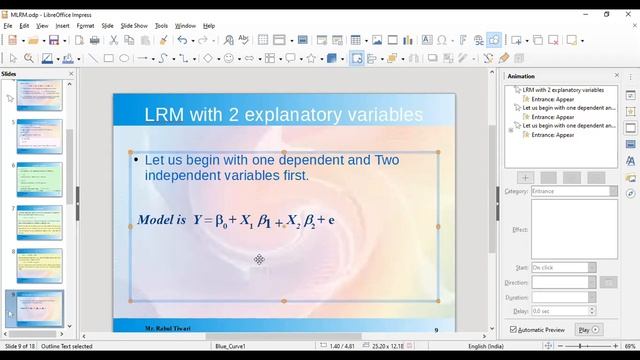Click the Insert Image icon
The width and height of the screenshot is (640, 360).
[377, 40]
